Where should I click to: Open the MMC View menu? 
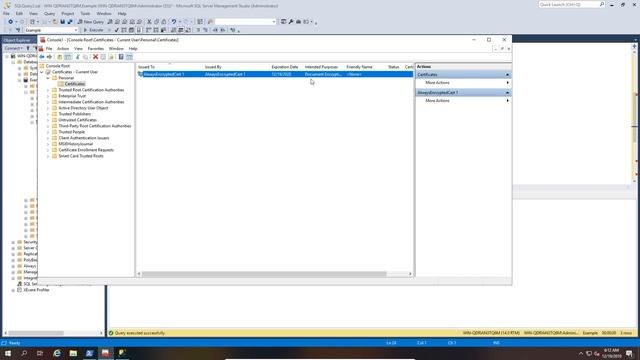78,49
